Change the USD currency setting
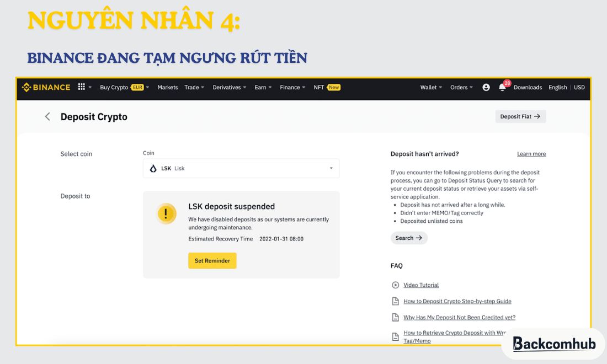607x364 pixels. click(579, 88)
